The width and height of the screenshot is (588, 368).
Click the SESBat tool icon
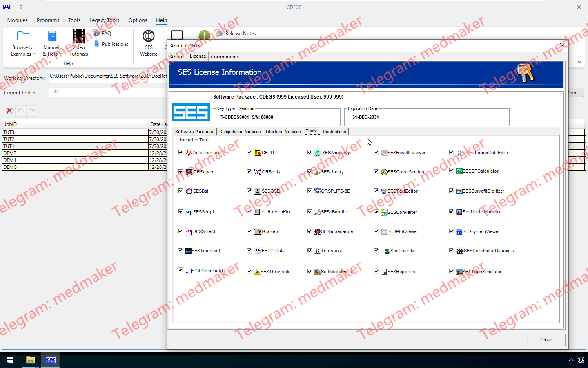tap(189, 191)
